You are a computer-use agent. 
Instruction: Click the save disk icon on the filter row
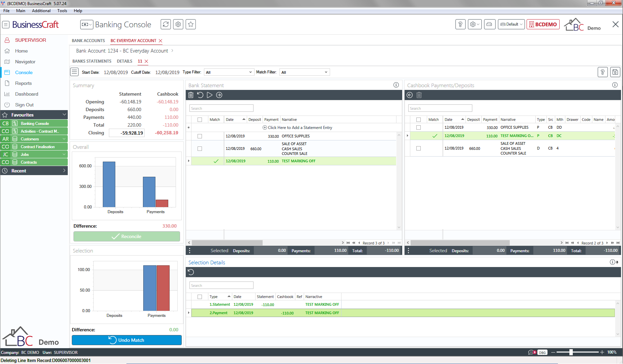615,72
